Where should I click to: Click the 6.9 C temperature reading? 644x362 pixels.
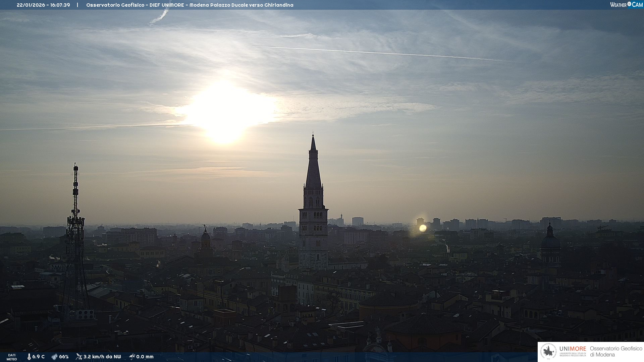(38, 357)
